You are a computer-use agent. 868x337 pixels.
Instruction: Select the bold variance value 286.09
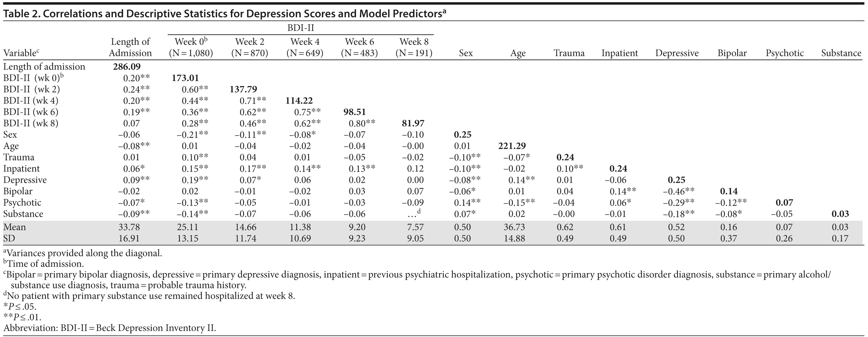[x=127, y=67]
